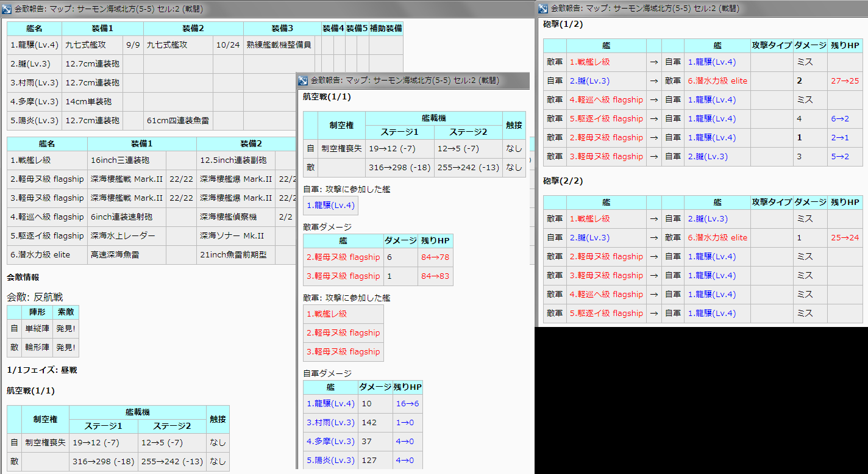Click the app icon in the leftmost window title bar

pos(7,9)
